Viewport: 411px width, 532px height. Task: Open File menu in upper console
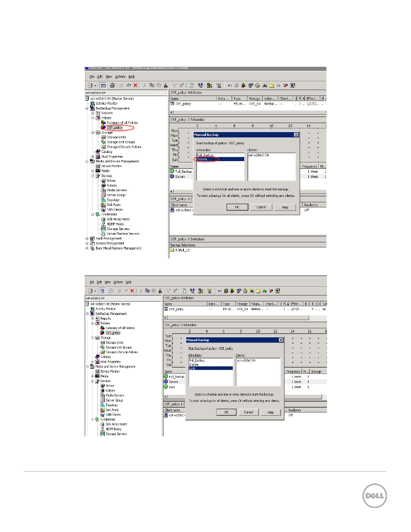92,77
